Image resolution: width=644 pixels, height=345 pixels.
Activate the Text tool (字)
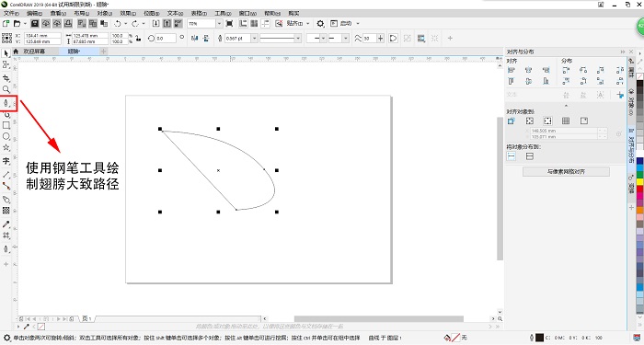click(x=6, y=161)
